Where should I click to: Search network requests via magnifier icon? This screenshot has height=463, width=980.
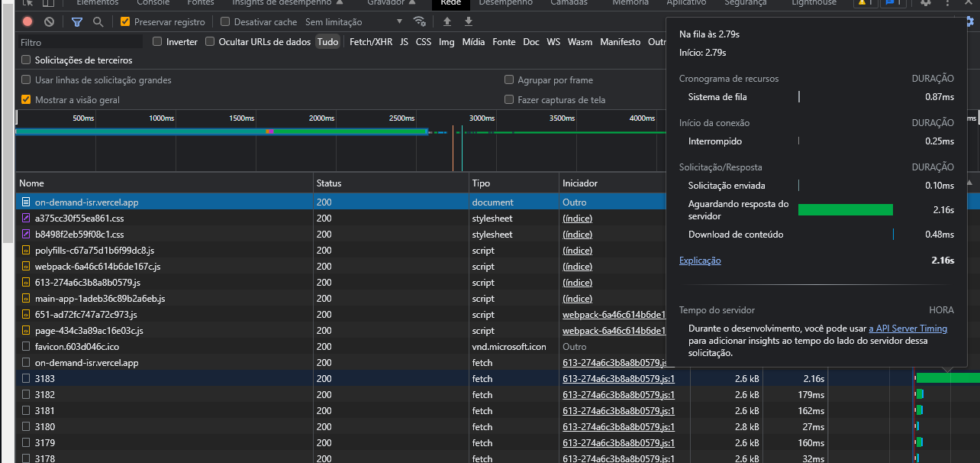click(100, 21)
